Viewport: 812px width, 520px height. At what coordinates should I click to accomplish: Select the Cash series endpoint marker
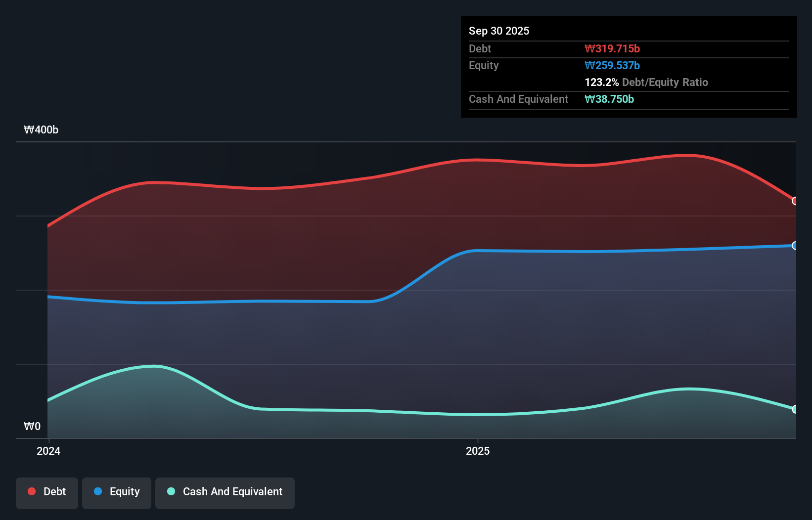794,409
